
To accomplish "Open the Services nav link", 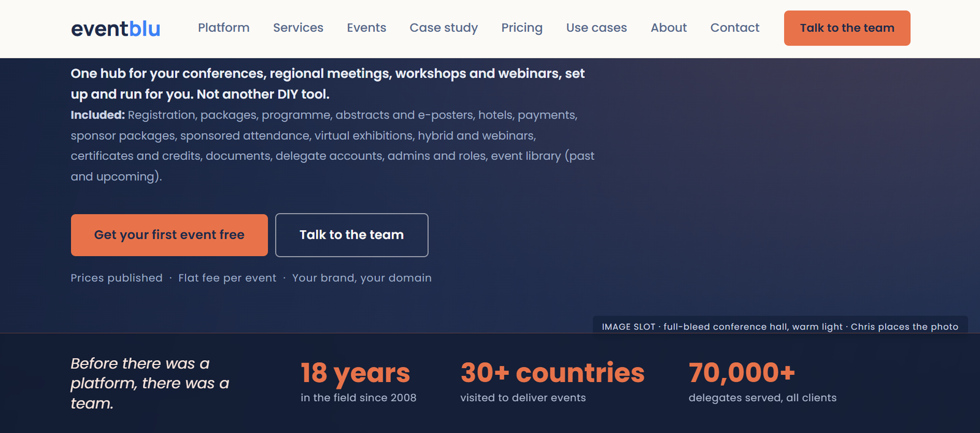I will (298, 28).
